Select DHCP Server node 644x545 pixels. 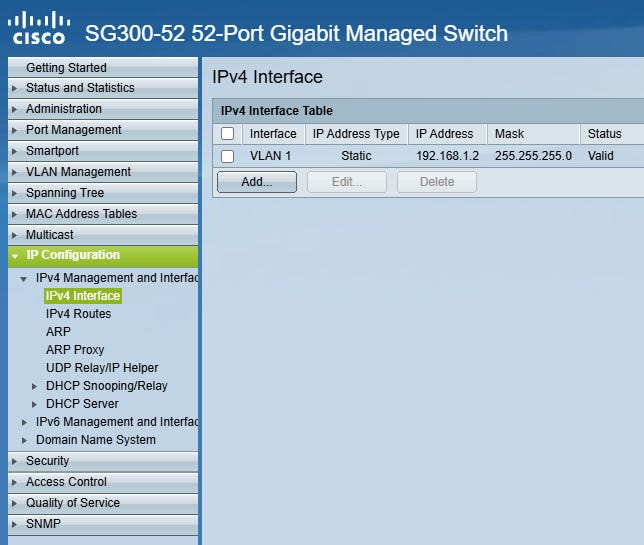82,404
